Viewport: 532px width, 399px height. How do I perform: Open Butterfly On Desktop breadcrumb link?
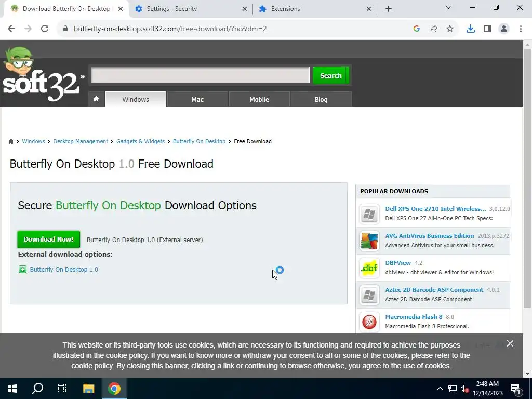click(x=199, y=141)
